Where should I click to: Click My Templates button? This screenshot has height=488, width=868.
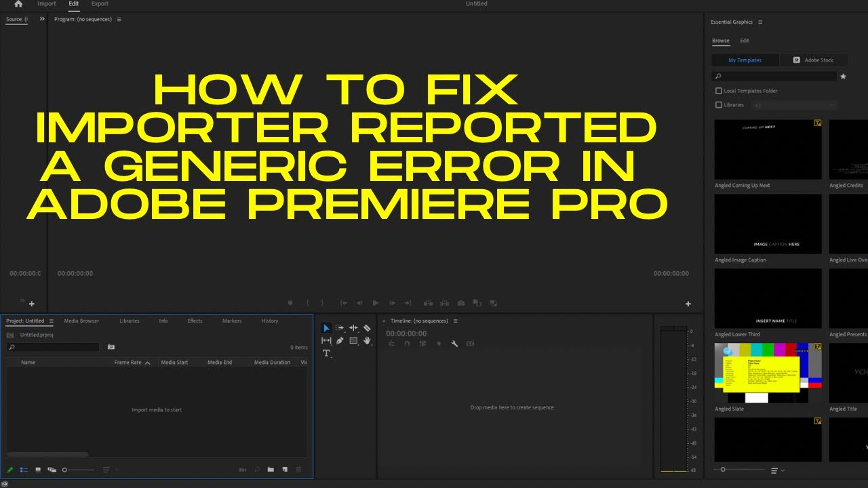pyautogui.click(x=745, y=60)
